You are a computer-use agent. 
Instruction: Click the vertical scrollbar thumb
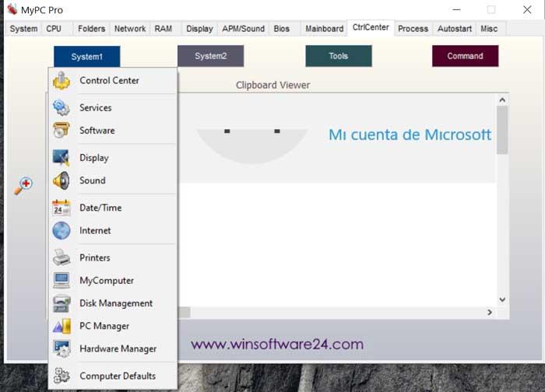click(x=502, y=130)
